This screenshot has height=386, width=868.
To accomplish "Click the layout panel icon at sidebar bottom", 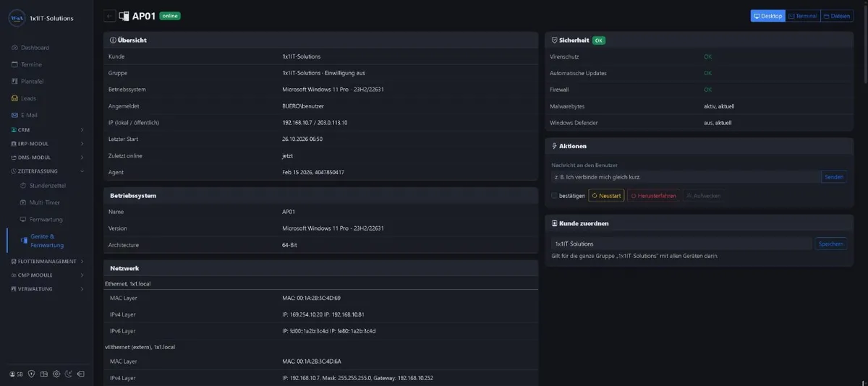I will (43, 374).
